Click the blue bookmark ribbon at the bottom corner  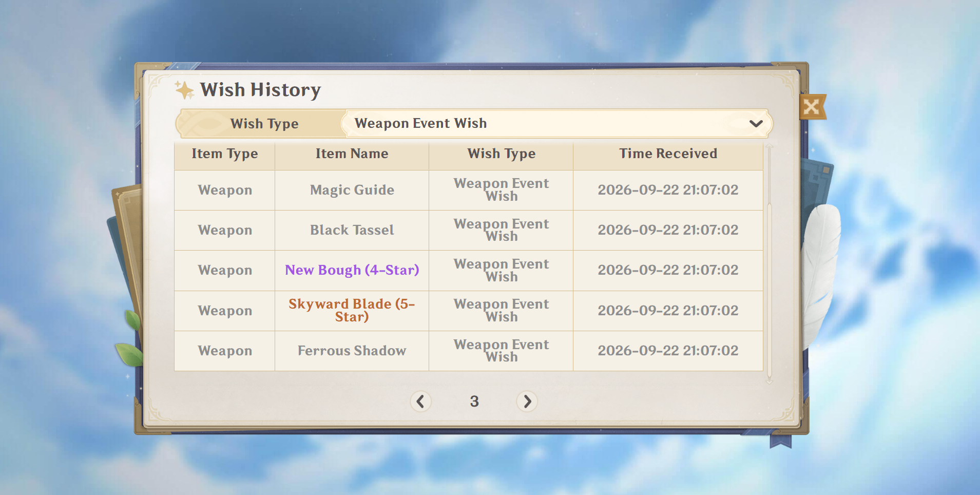click(x=780, y=440)
